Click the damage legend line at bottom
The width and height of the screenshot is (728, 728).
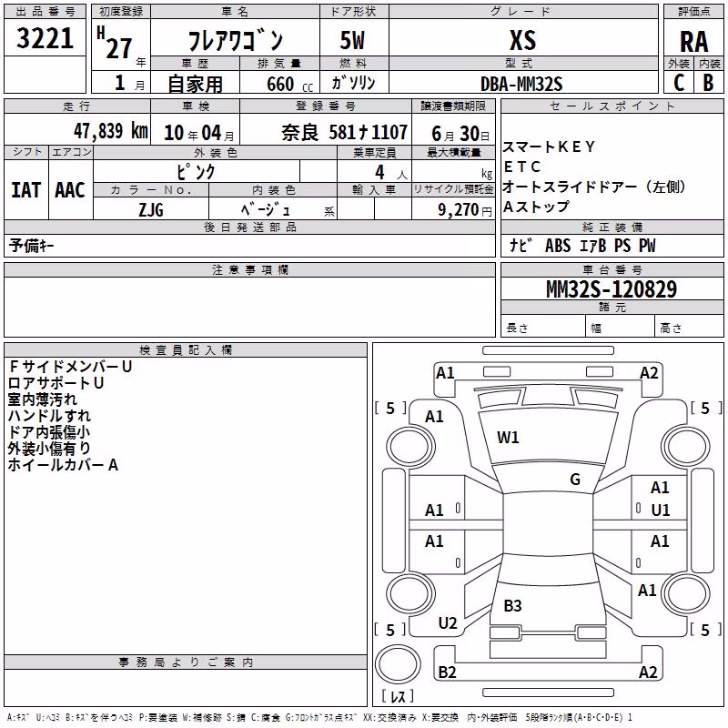(320, 718)
